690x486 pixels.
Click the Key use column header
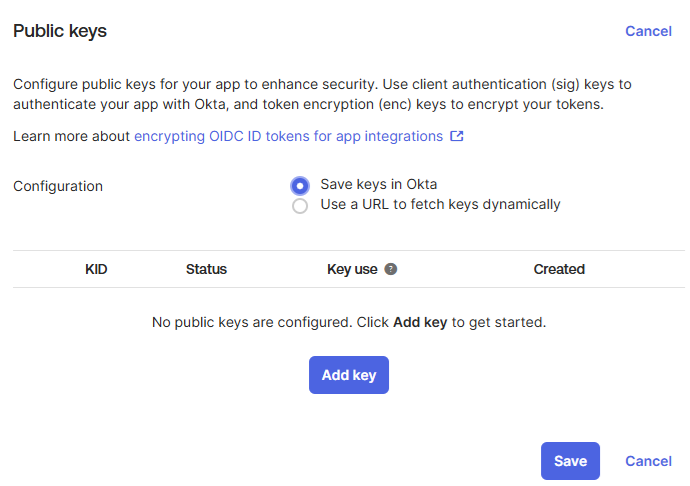pos(352,269)
